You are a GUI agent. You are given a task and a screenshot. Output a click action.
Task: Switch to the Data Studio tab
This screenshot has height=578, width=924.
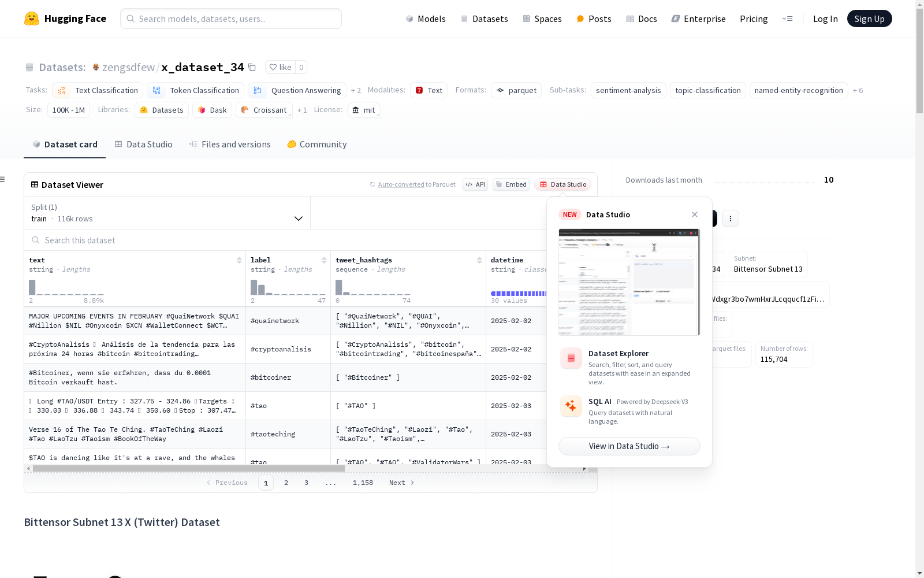pos(144,144)
